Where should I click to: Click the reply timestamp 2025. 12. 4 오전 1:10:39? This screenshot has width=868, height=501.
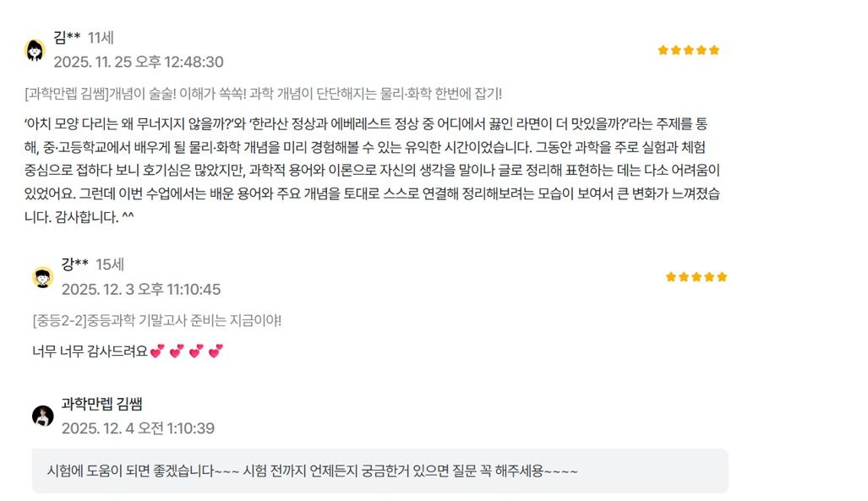pyautogui.click(x=138, y=428)
